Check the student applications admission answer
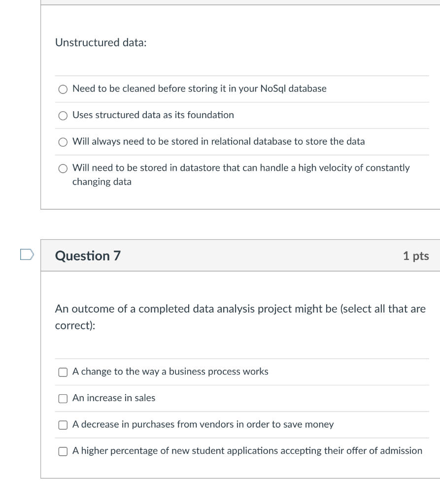The width and height of the screenshot is (440, 504). [x=63, y=451]
